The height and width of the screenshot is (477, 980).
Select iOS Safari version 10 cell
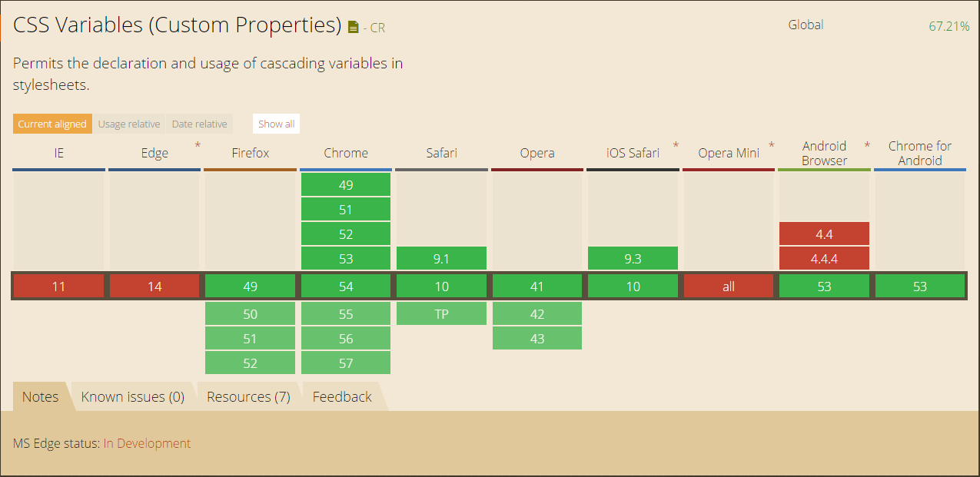[633, 287]
